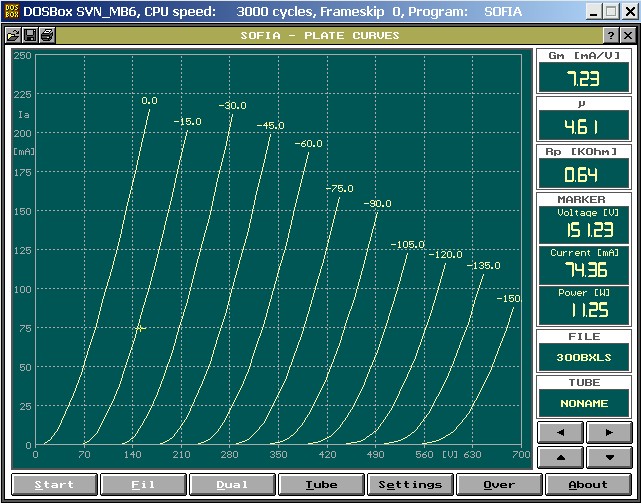Click the Start button
Viewport: 641px width, 503px height.
click(x=54, y=484)
